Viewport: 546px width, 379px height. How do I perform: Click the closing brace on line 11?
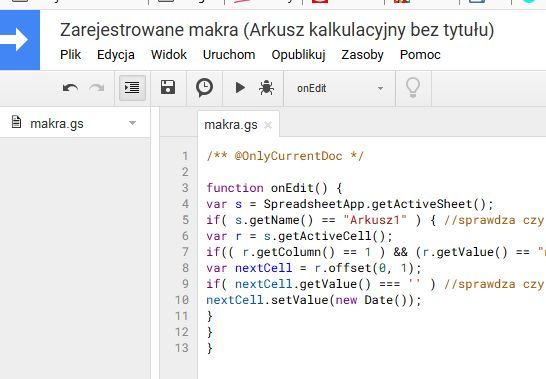point(210,316)
